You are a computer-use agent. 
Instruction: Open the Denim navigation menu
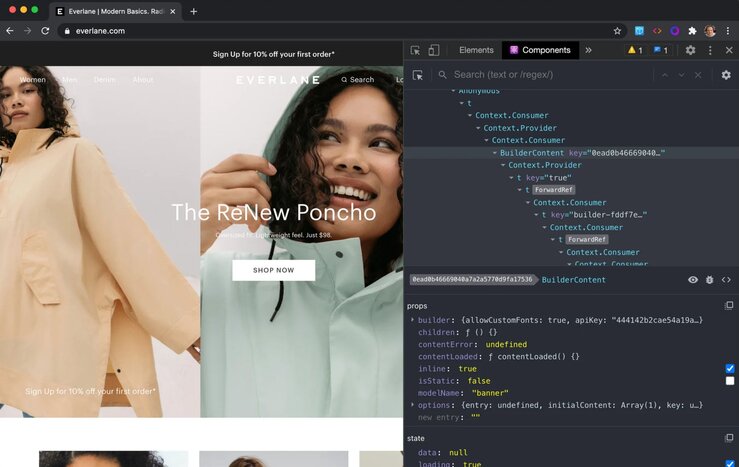tap(105, 80)
